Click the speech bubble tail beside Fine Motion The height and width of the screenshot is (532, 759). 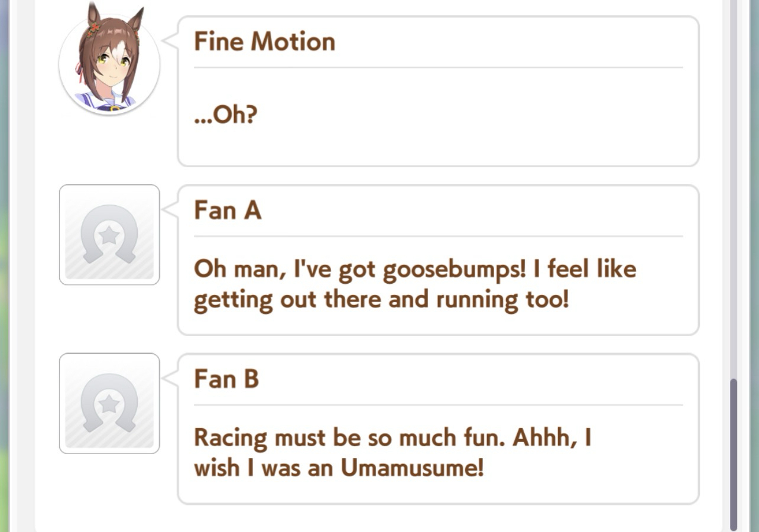click(170, 40)
